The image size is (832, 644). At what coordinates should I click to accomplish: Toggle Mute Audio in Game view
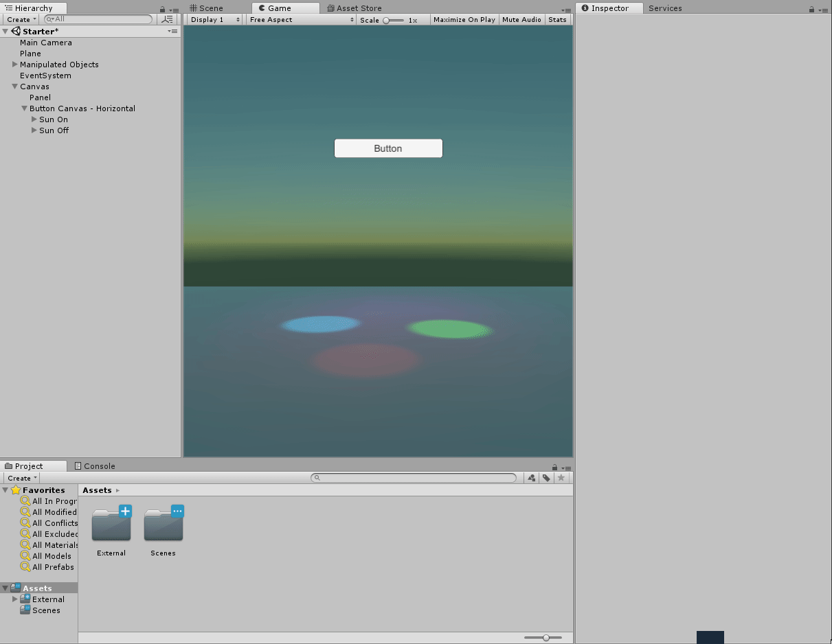pyautogui.click(x=521, y=20)
